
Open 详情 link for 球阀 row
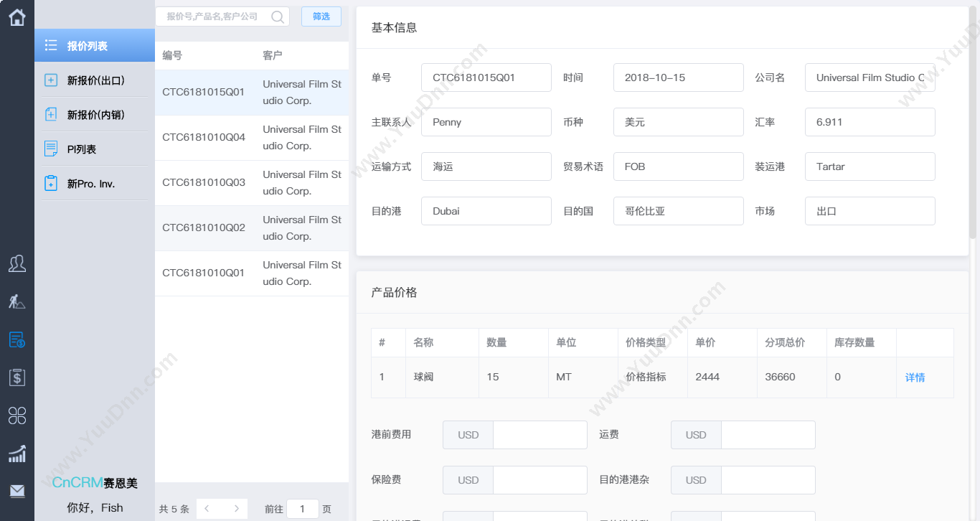(x=915, y=377)
